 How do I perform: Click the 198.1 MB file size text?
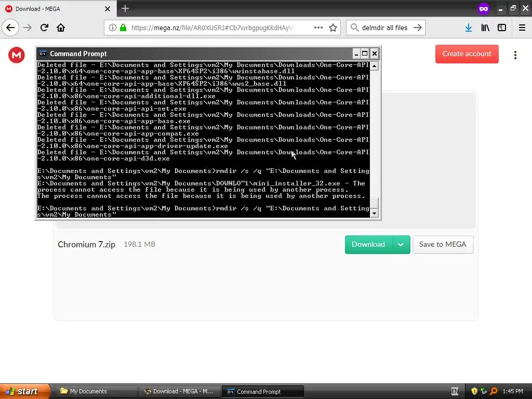click(x=139, y=244)
